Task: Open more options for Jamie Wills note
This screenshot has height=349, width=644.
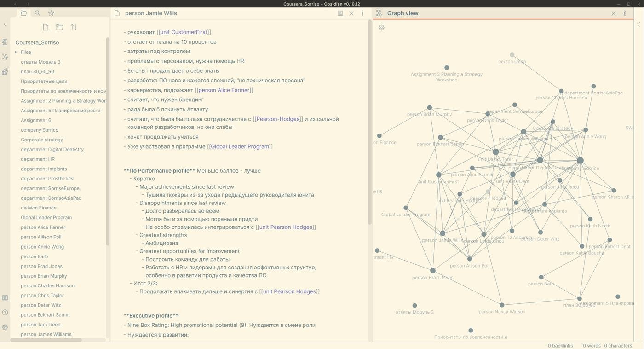Action: [x=362, y=13]
